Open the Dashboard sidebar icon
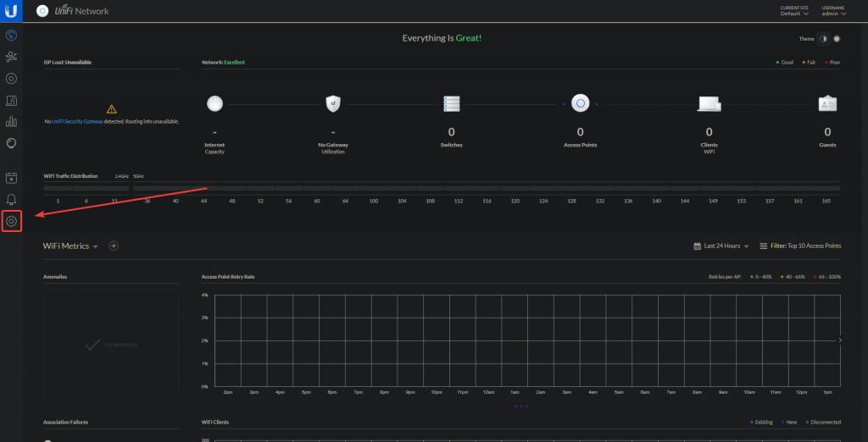The height and width of the screenshot is (442, 868). pos(11,36)
